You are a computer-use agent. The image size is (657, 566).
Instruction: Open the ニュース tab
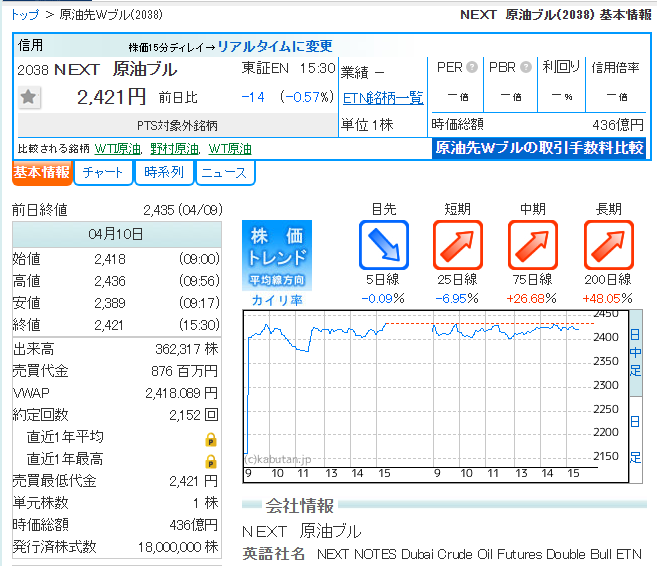[x=225, y=173]
